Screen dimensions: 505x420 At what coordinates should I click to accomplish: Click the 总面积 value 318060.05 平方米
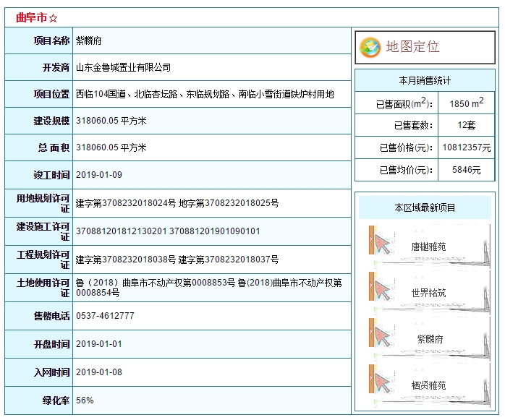pos(111,147)
